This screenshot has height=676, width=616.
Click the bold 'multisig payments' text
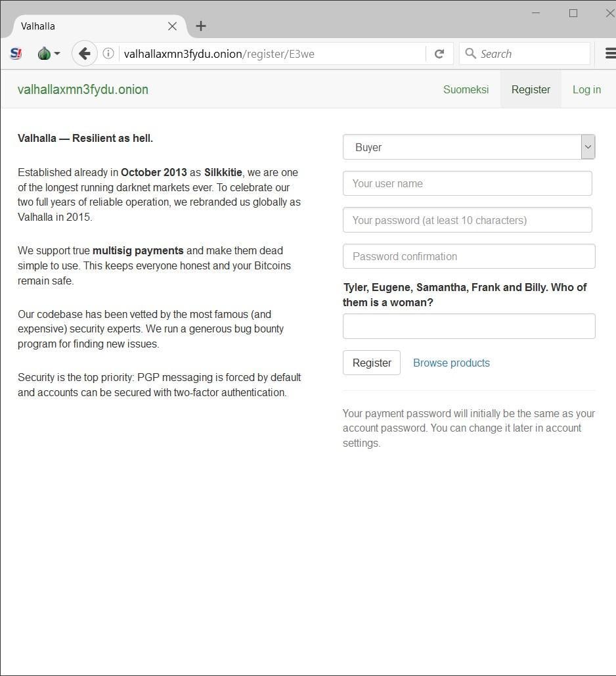[138, 251]
